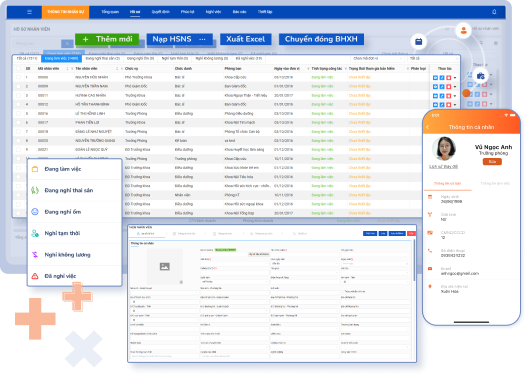
Task: Open the row 1 actions dropdown arrow
Action: point(455,77)
